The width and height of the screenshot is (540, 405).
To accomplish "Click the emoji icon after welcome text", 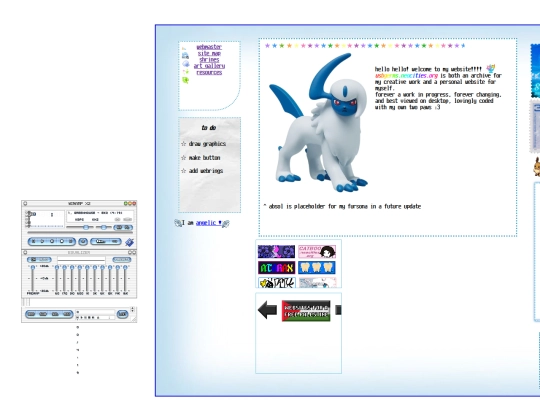I will point(490,68).
